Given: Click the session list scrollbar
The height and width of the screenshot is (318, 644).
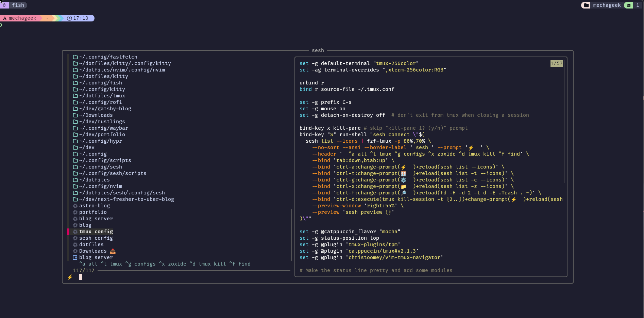Looking at the screenshot, I should pyautogui.click(x=292, y=235).
